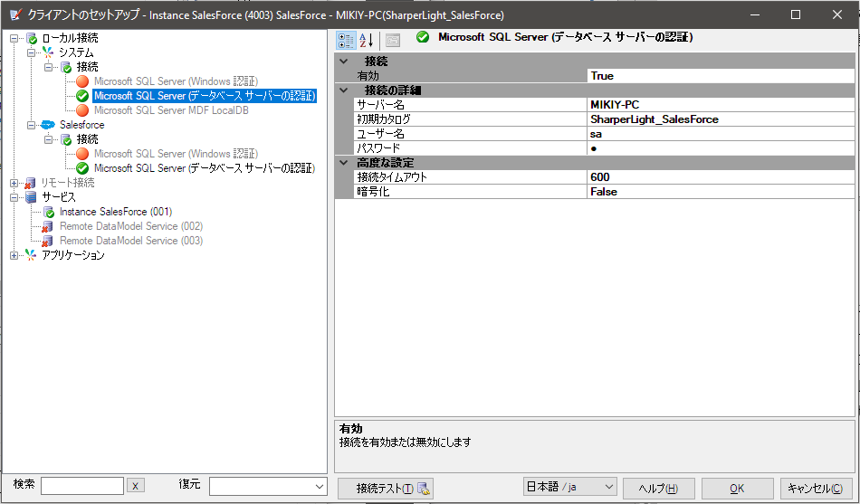The height and width of the screenshot is (504, 860).
Task: Expand the リモート接続 tree node
Action: (14, 183)
